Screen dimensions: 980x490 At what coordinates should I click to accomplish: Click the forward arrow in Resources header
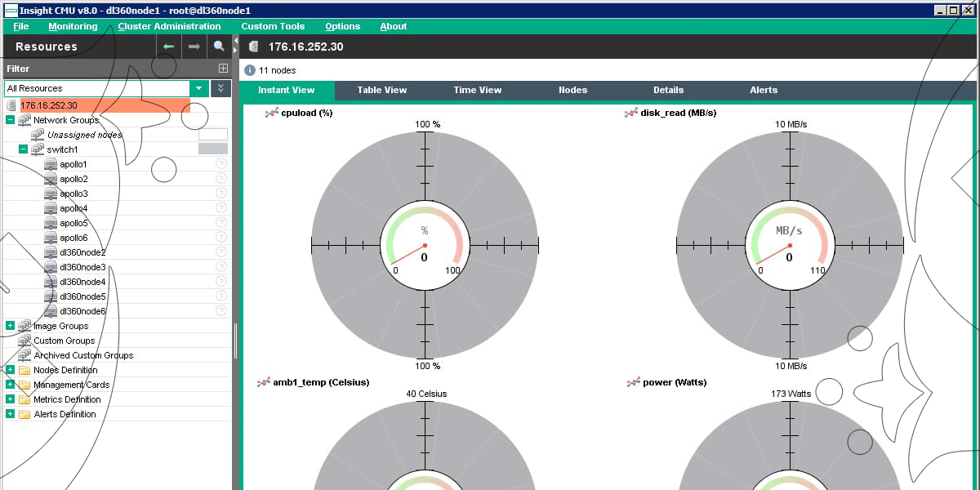[x=194, y=47]
